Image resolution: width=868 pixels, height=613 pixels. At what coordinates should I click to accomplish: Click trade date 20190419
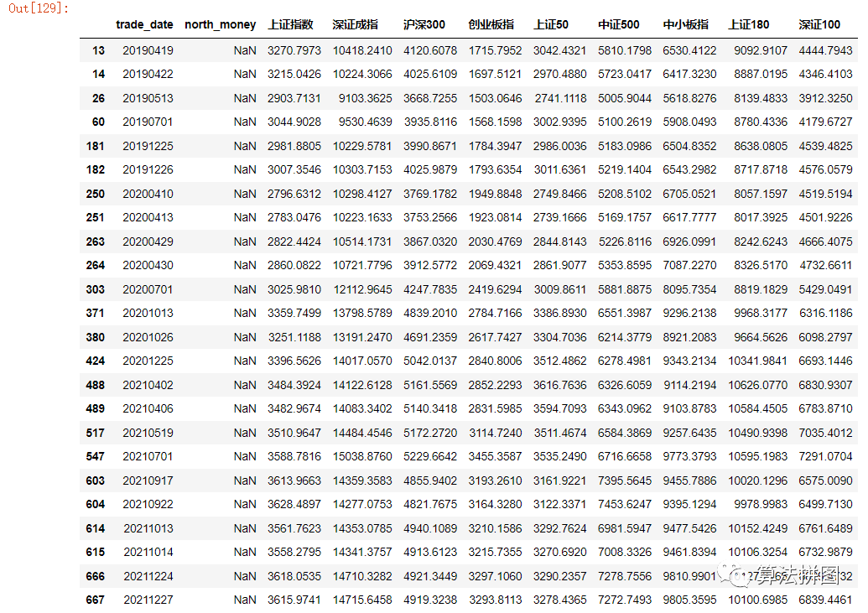tap(148, 50)
